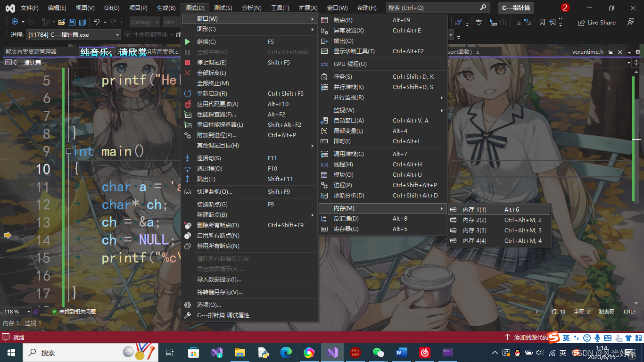
Task: Click the 显示诊断工具 icon
Action: pos(324,51)
